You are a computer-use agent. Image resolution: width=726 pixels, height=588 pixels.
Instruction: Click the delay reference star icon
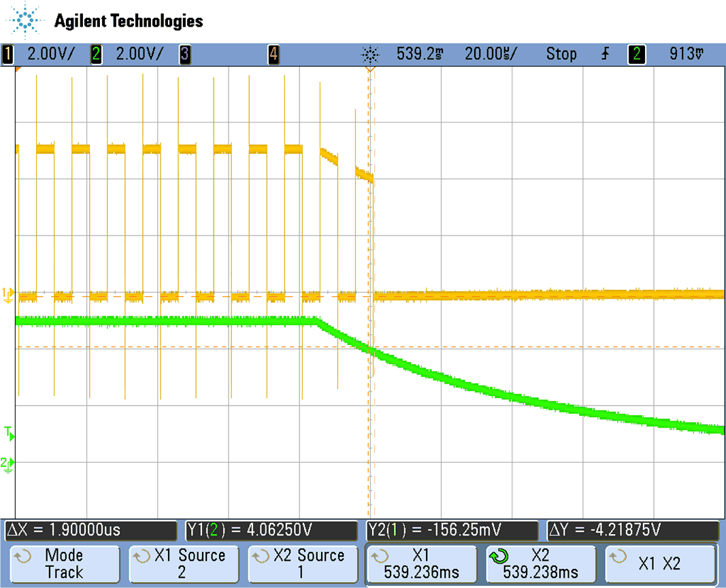coord(371,54)
